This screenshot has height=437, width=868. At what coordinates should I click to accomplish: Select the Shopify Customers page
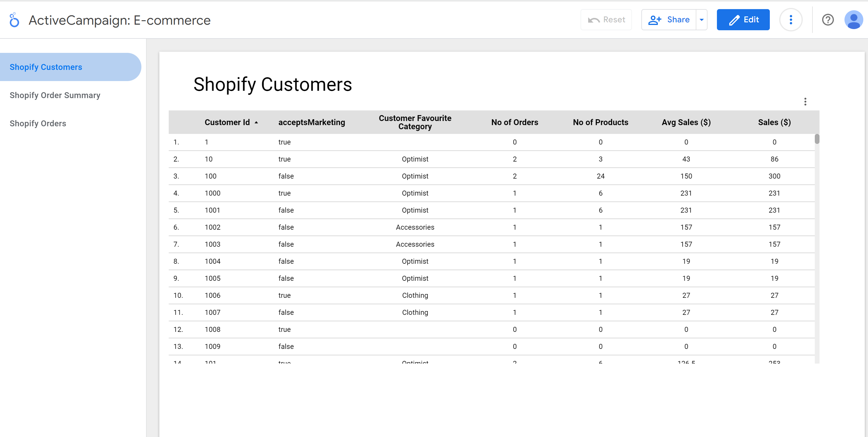71,67
